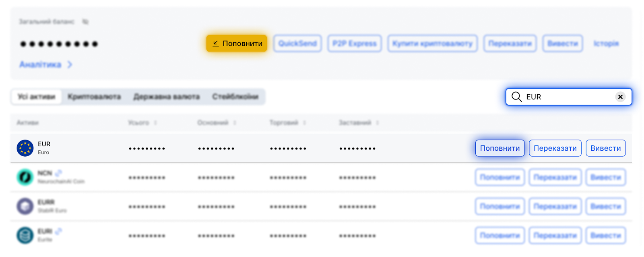Clear the EUR search field with X
This screenshot has height=257, width=644.
(620, 97)
